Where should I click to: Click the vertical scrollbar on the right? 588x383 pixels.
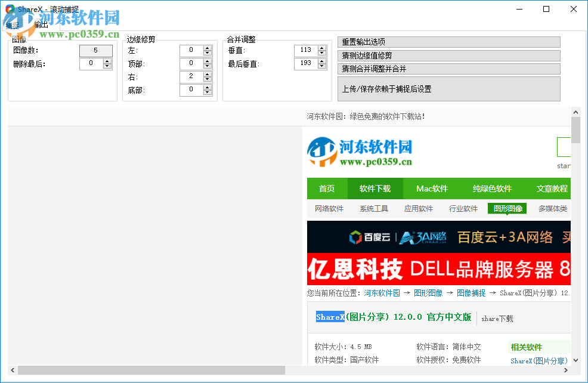pos(575,130)
